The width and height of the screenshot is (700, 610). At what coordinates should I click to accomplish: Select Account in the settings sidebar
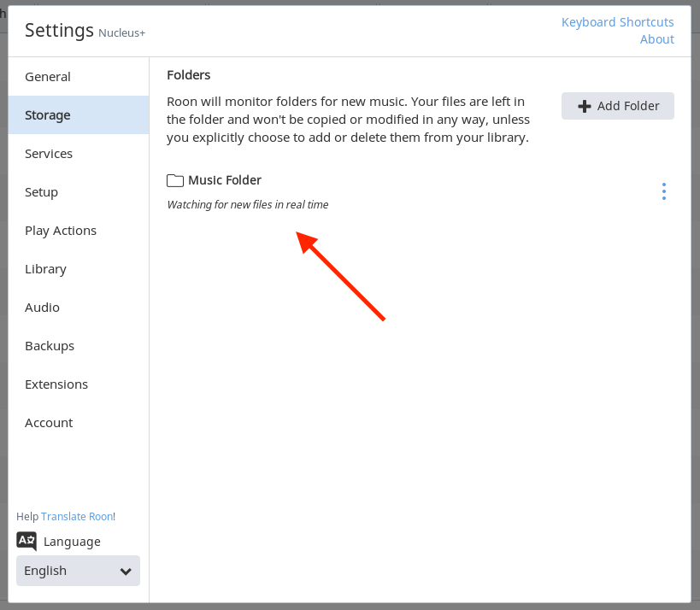click(x=49, y=423)
